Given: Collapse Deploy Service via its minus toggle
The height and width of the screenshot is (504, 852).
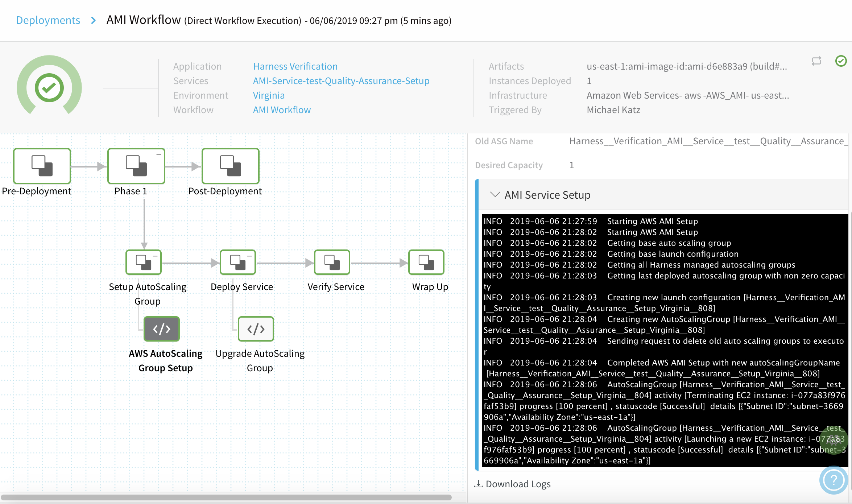Looking at the screenshot, I should (x=249, y=256).
